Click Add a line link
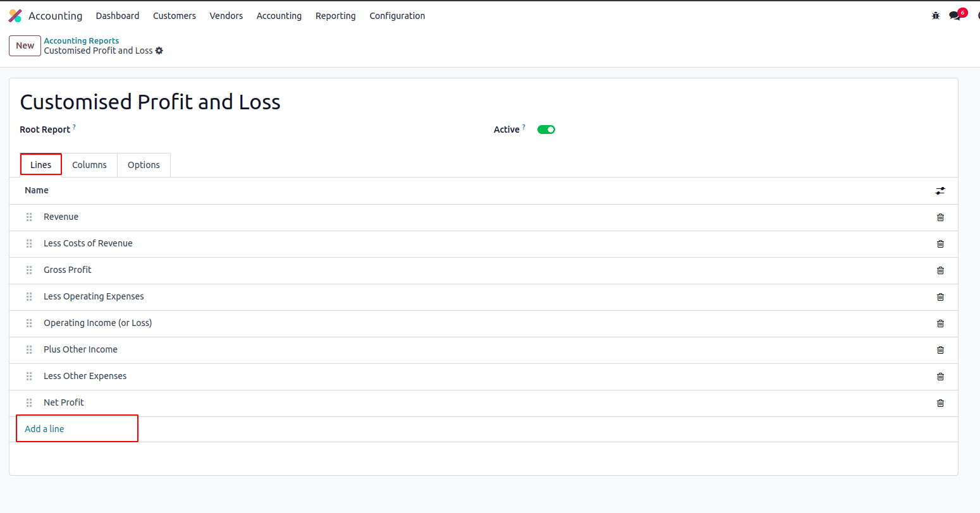Image resolution: width=980 pixels, height=513 pixels. (x=44, y=429)
